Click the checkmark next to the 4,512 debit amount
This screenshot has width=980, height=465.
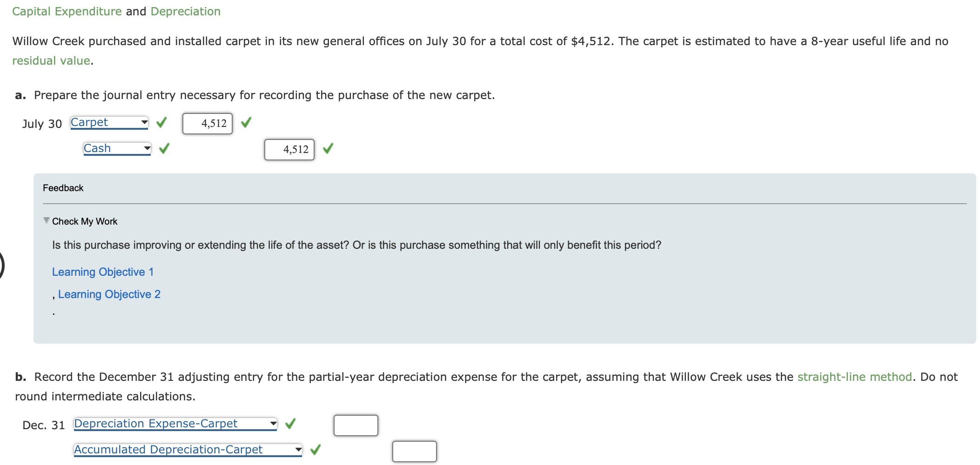coord(247,122)
